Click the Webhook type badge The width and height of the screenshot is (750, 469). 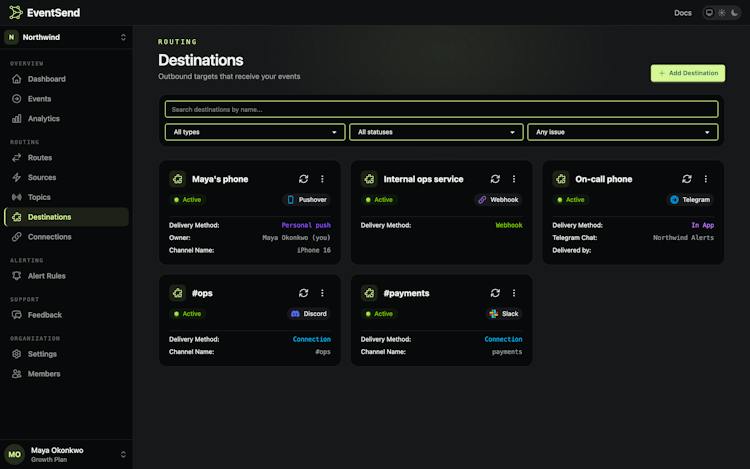pos(498,200)
